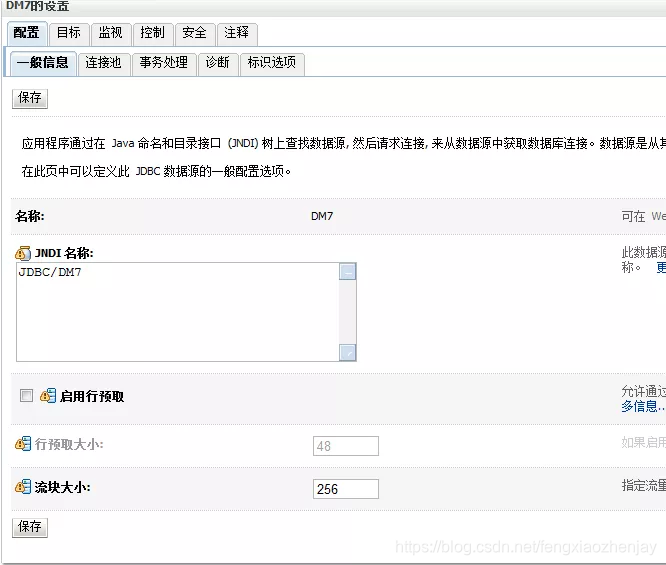Select the 一般信息 sub-tab
This screenshot has width=666, height=565.
click(42, 63)
